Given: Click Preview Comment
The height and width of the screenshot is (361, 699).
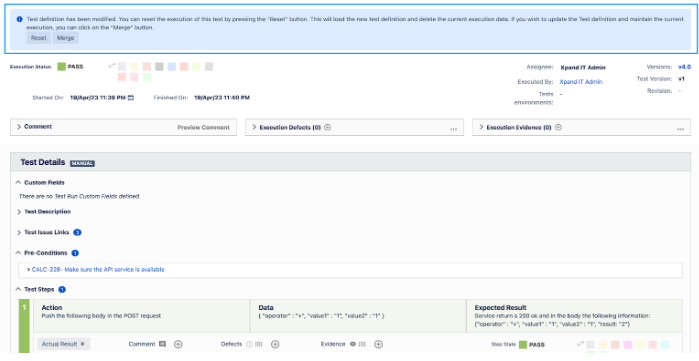Looking at the screenshot, I should 203,127.
